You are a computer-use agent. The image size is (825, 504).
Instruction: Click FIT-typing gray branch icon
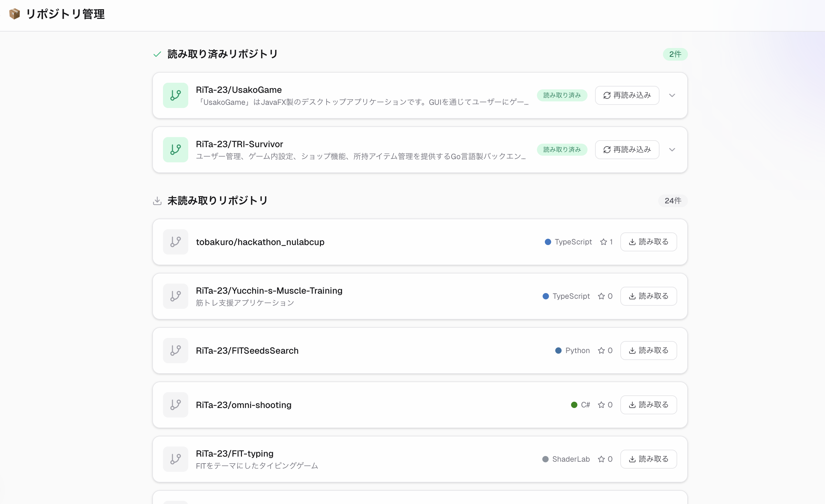[175, 459]
